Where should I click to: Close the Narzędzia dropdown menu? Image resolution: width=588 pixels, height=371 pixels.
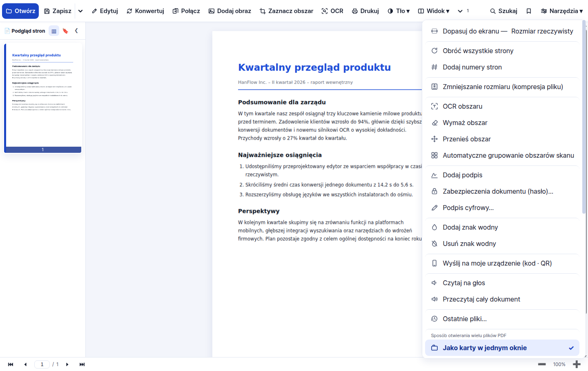562,11
